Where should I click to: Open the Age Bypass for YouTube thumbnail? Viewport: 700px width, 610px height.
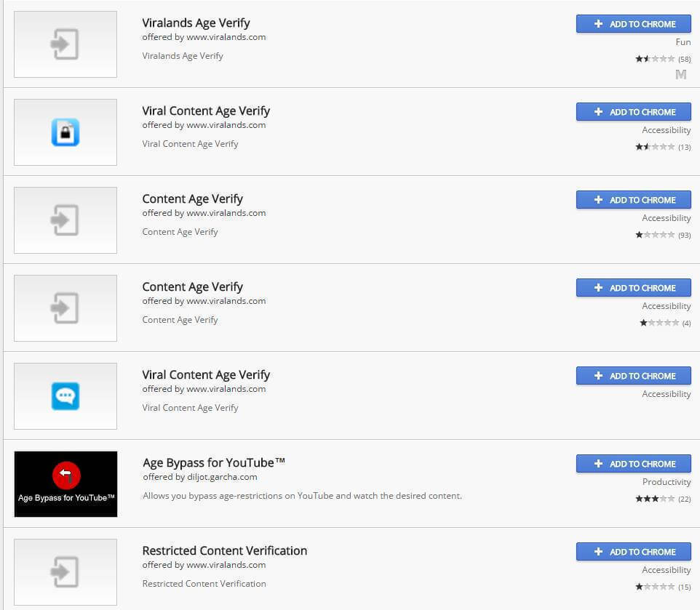pyautogui.click(x=65, y=483)
